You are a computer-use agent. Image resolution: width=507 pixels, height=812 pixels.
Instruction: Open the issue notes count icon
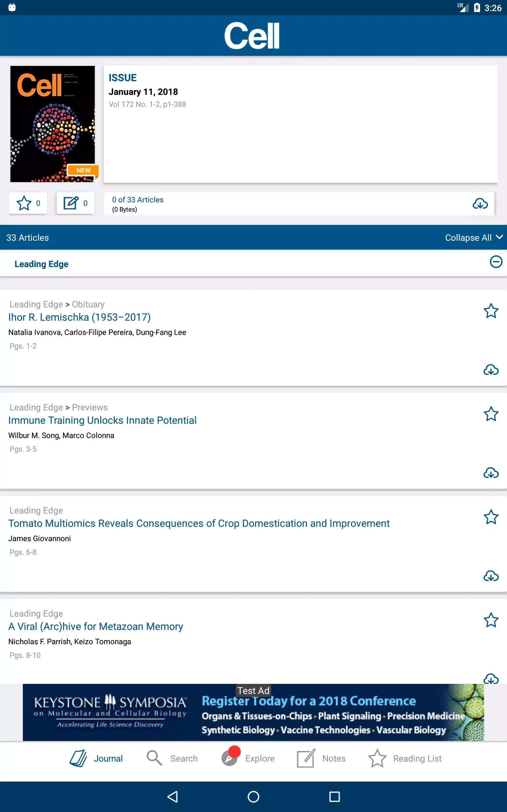tap(75, 203)
